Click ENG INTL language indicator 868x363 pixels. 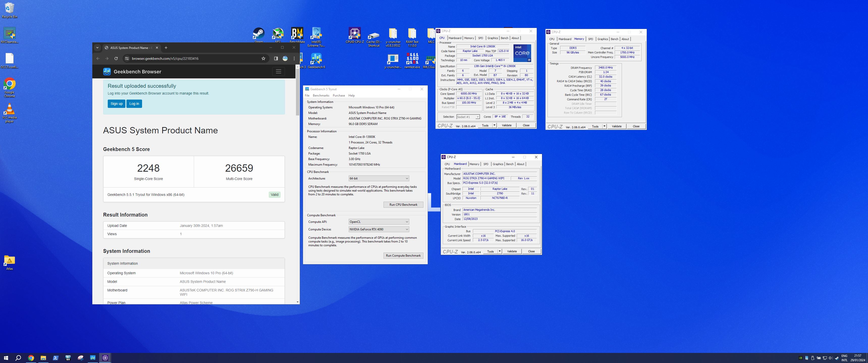coord(844,358)
